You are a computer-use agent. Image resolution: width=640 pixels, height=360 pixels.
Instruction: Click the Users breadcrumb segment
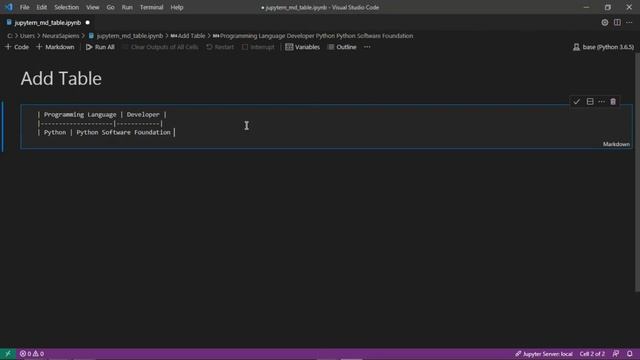(x=27, y=36)
